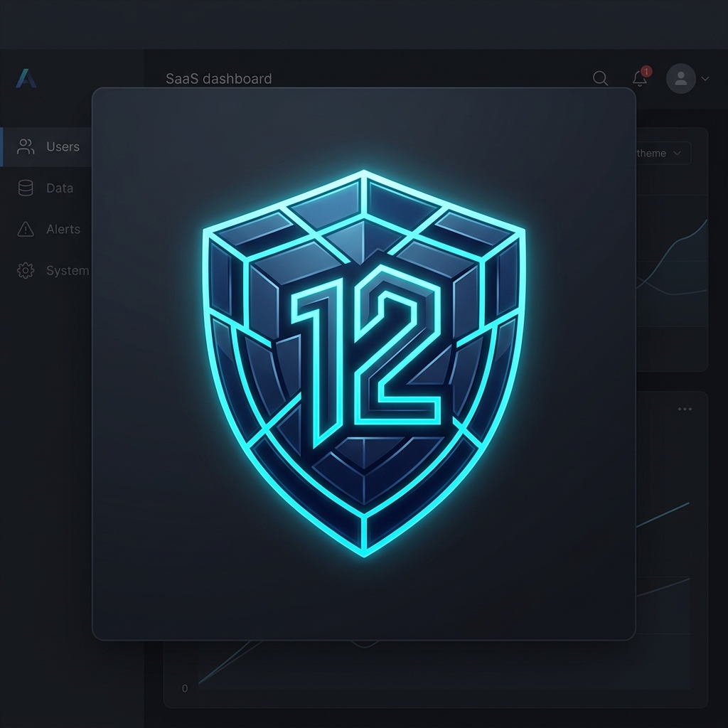Image resolution: width=728 pixels, height=728 pixels.
Task: Open the three-dot card options menu
Action: [685, 409]
